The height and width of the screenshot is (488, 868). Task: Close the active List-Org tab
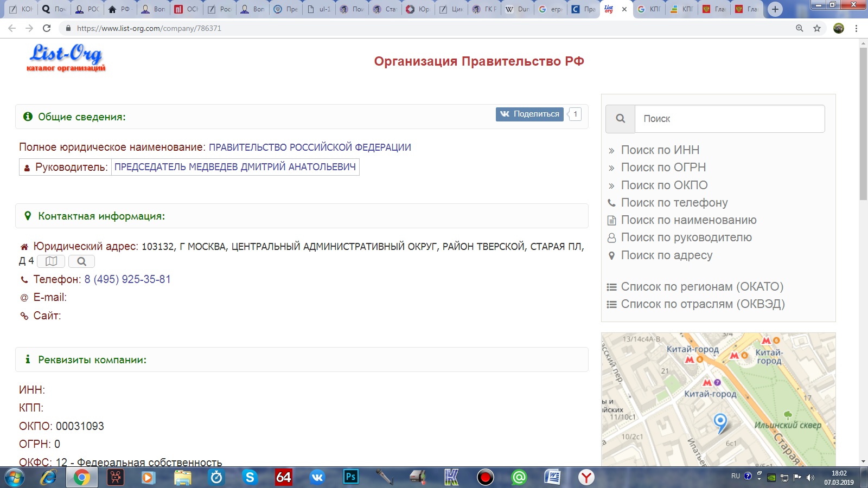[x=624, y=9]
